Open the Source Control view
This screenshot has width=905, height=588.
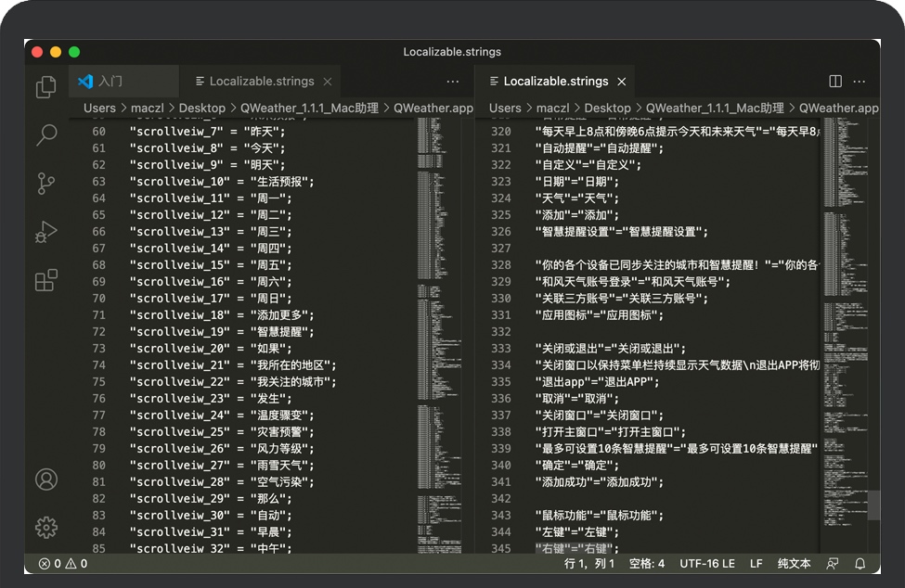pos(45,184)
